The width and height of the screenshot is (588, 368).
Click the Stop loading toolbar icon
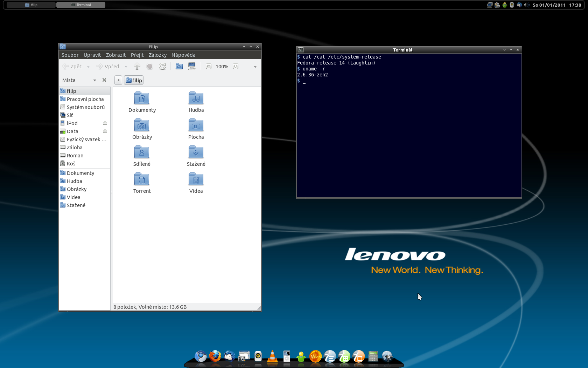(150, 66)
